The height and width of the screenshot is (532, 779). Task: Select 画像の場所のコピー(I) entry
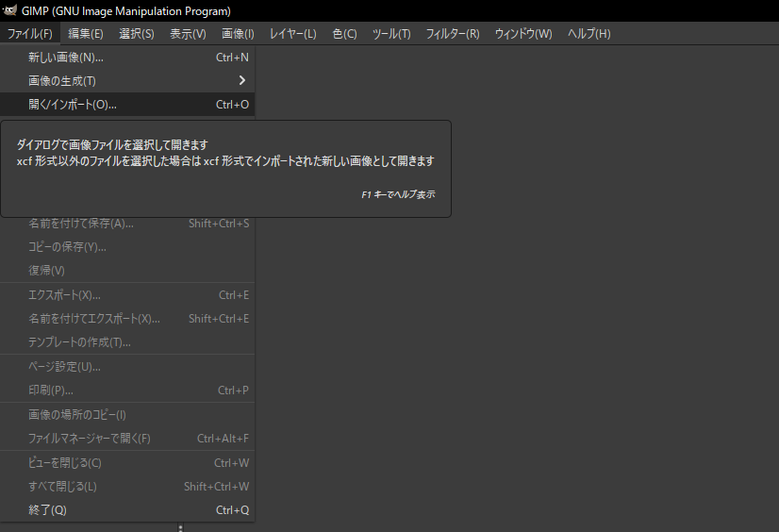point(127,415)
